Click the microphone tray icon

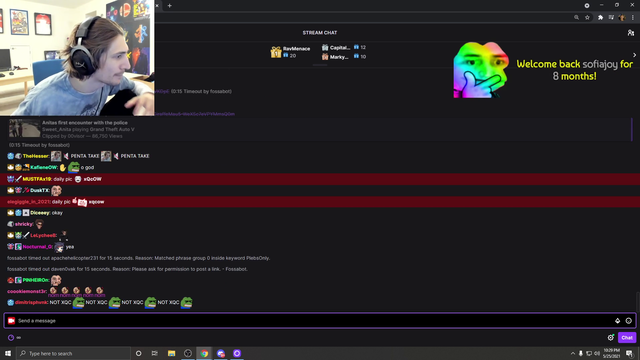point(581,353)
